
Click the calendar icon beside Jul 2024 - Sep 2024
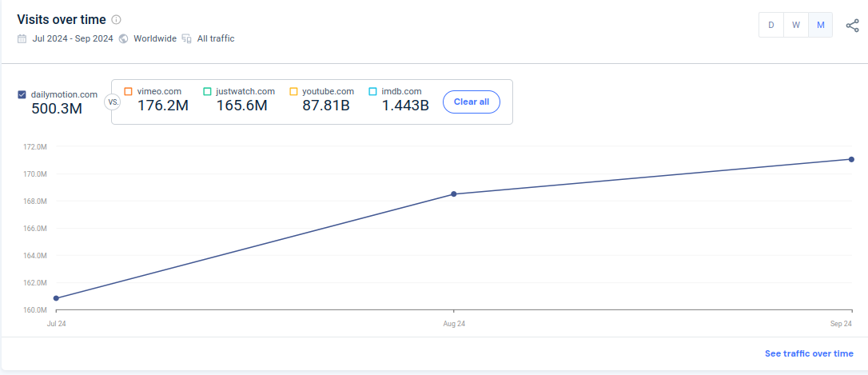pyautogui.click(x=22, y=38)
